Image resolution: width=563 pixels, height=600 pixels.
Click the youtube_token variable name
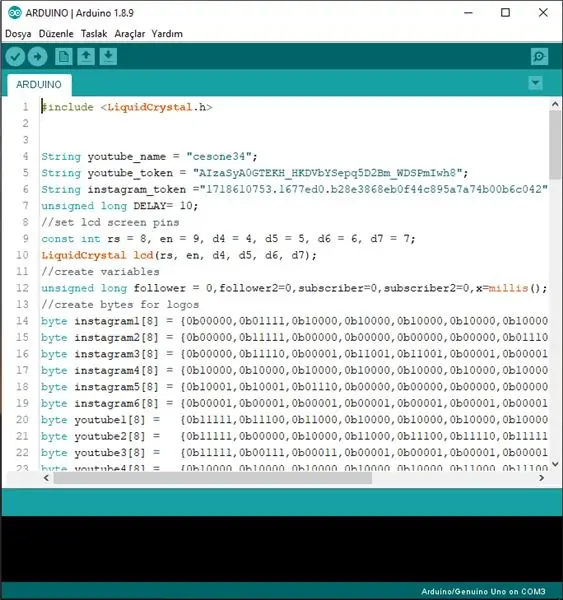click(x=130, y=173)
